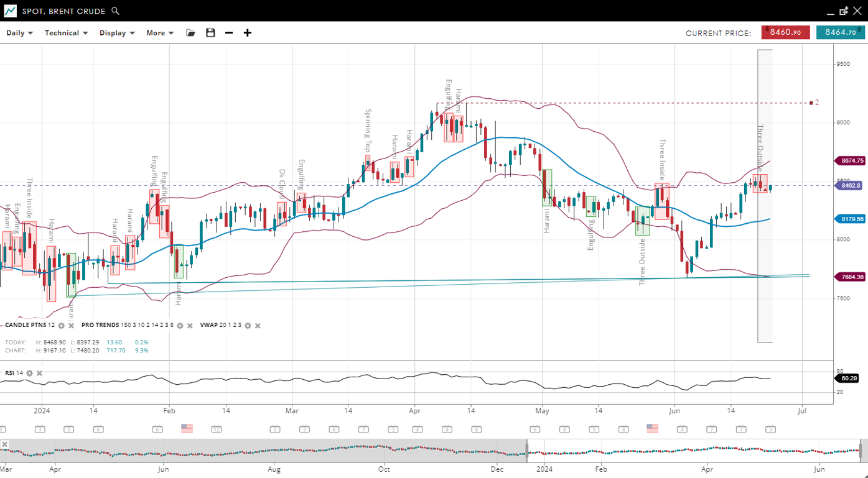This screenshot has width=868, height=478.
Task: Remove the VWAP indicator from chart
Action: [x=258, y=326]
